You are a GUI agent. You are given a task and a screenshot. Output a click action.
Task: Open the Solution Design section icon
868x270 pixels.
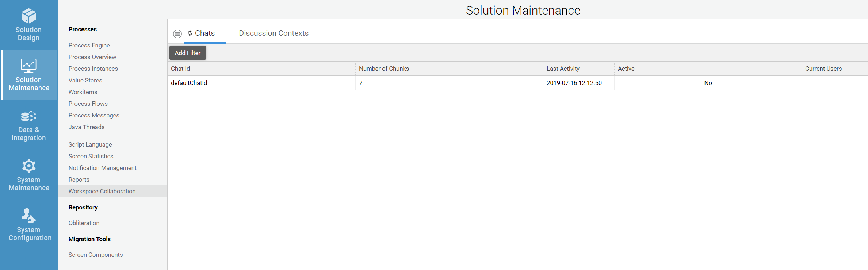(28, 16)
